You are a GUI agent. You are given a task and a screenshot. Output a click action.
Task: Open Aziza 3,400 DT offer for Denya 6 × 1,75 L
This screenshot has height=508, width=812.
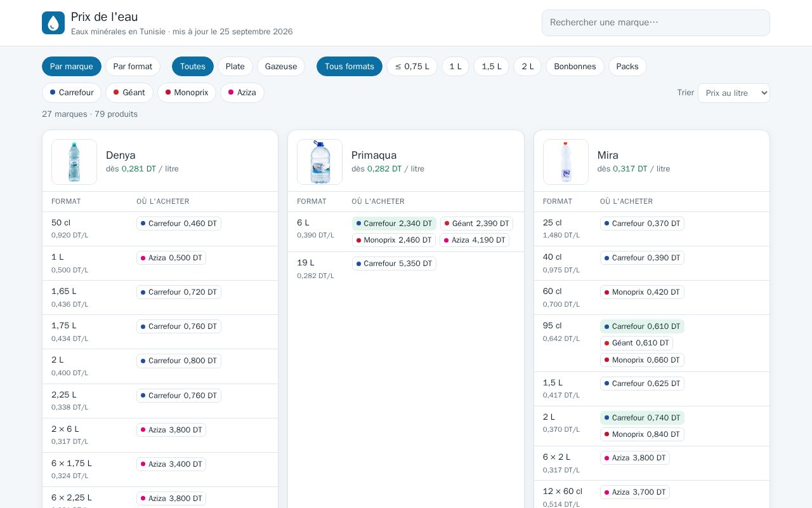(171, 464)
